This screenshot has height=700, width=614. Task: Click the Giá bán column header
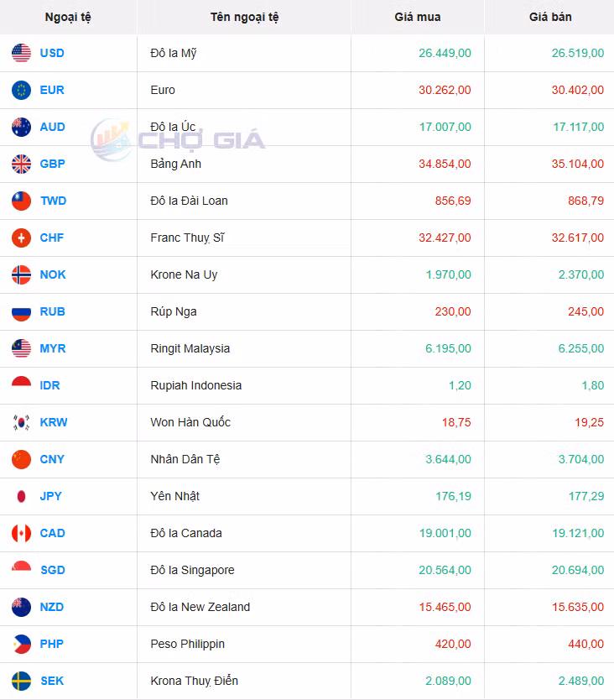pyautogui.click(x=550, y=17)
